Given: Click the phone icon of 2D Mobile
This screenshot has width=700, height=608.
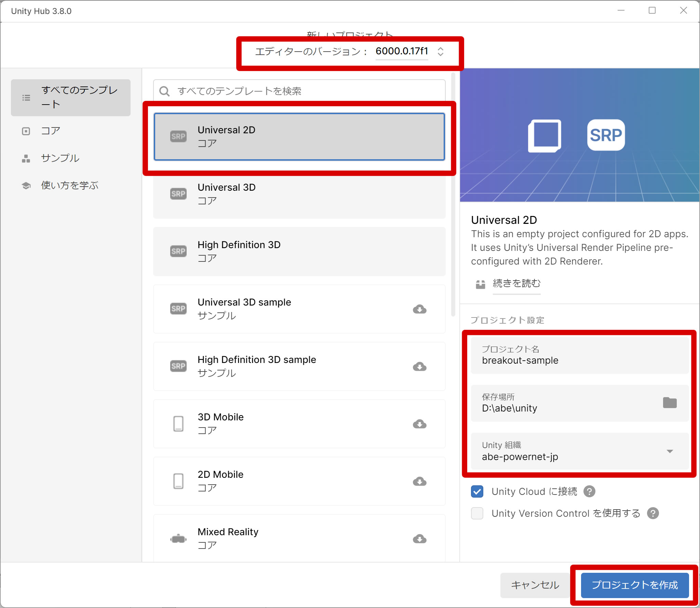Looking at the screenshot, I should tap(178, 481).
